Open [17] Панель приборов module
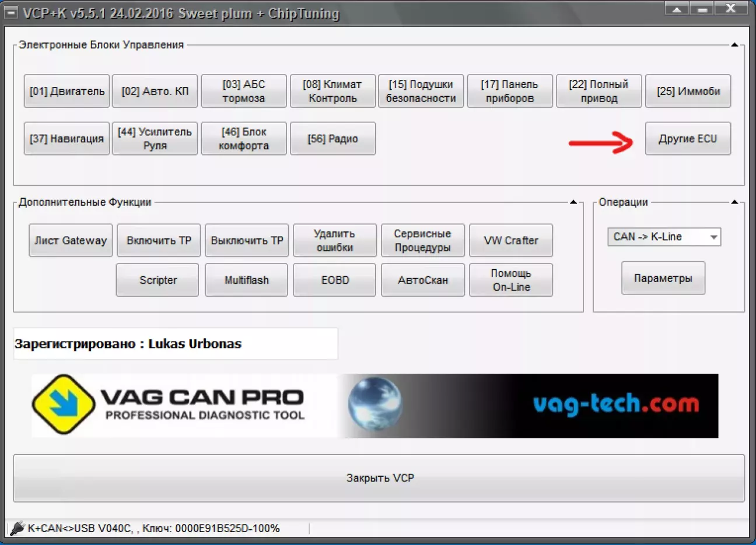This screenshot has width=756, height=545. 509,92
